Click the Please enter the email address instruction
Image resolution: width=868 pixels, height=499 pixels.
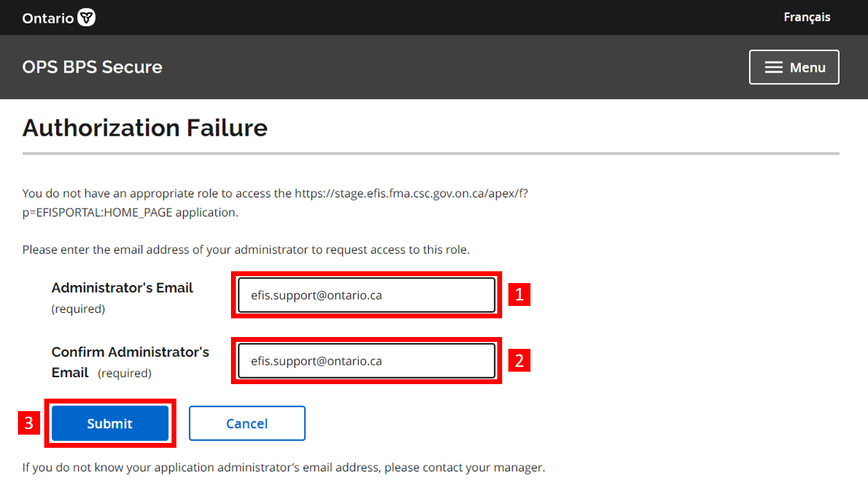click(x=246, y=249)
